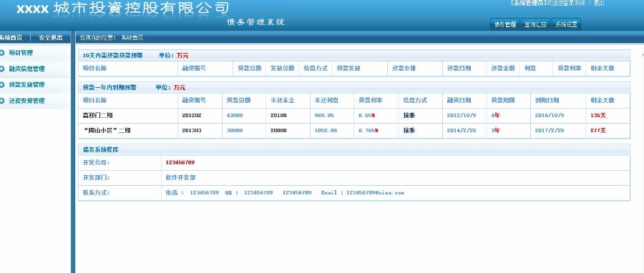
Task: Click the red 123456789 developer company value
Action: 180,163
